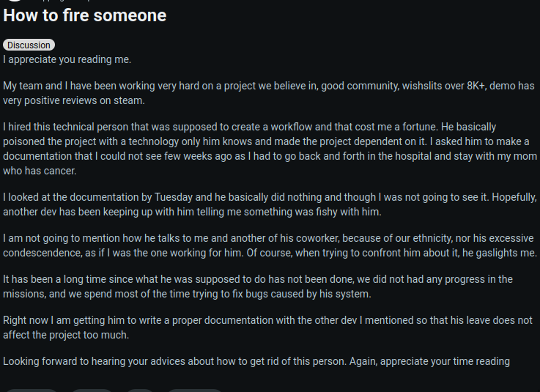Filter by the Discussion flair tag
540x392 pixels.
click(x=29, y=45)
